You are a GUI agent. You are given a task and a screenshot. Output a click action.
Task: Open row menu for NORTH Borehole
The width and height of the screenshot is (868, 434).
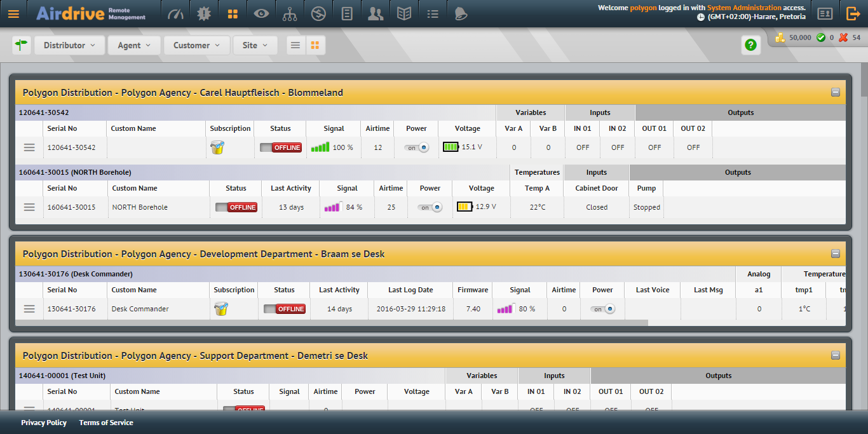[x=29, y=207]
